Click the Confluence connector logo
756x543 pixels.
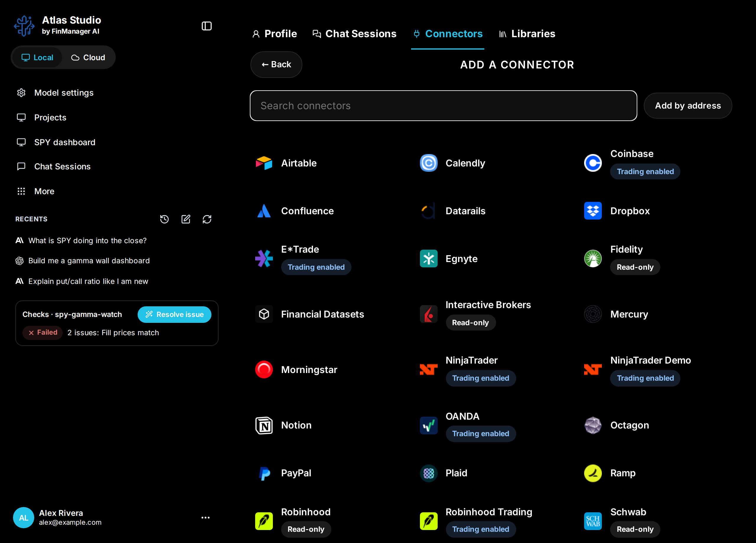coord(264,211)
